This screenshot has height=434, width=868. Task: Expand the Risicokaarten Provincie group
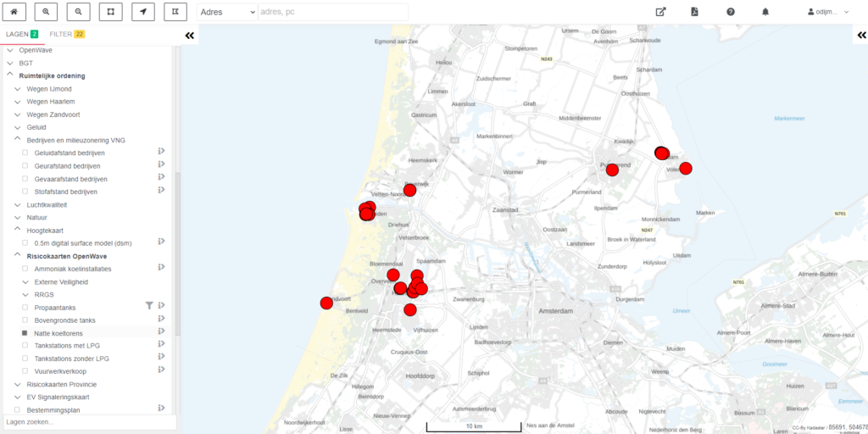tap(17, 384)
